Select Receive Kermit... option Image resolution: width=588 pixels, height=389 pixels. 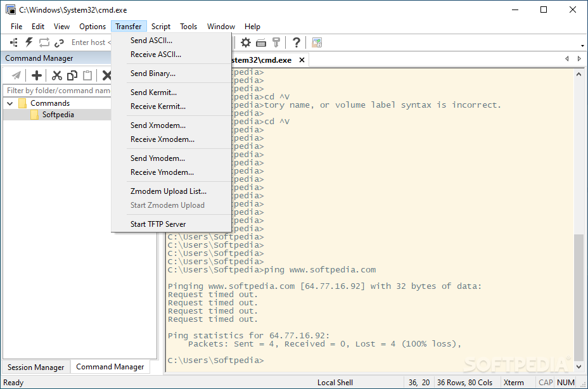click(171, 106)
